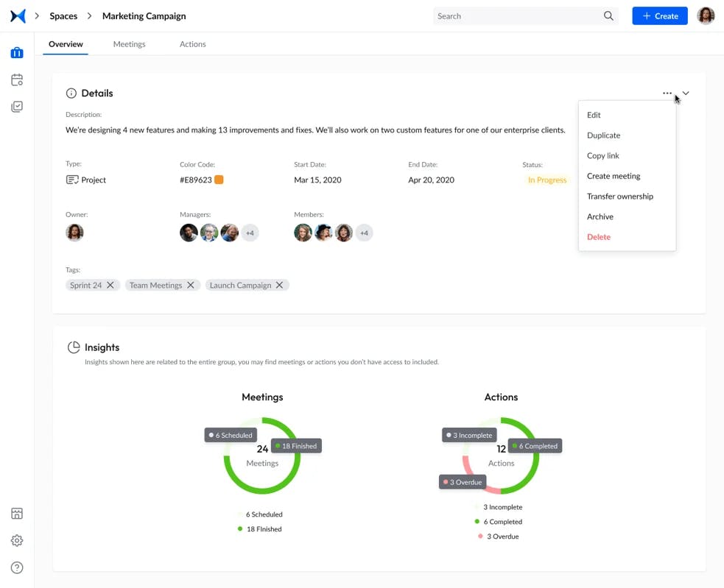Collapse the Details section chevron
Viewport: 724px width, 588px height.
pyautogui.click(x=686, y=93)
